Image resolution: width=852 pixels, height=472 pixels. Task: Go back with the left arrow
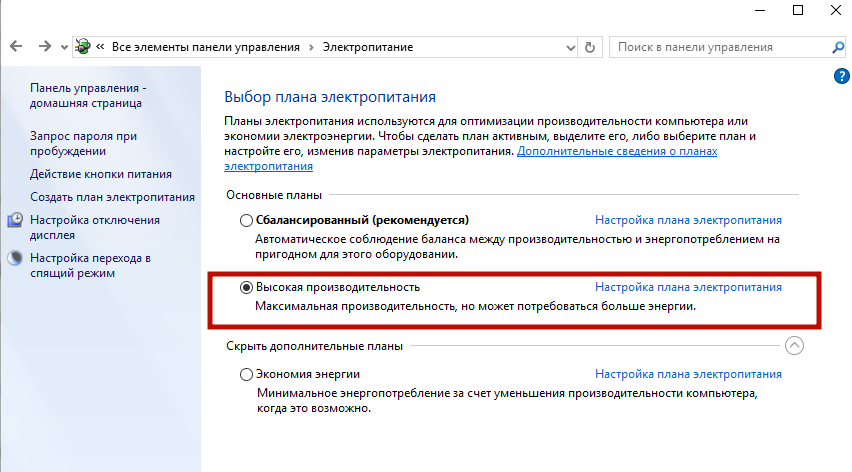point(16,47)
